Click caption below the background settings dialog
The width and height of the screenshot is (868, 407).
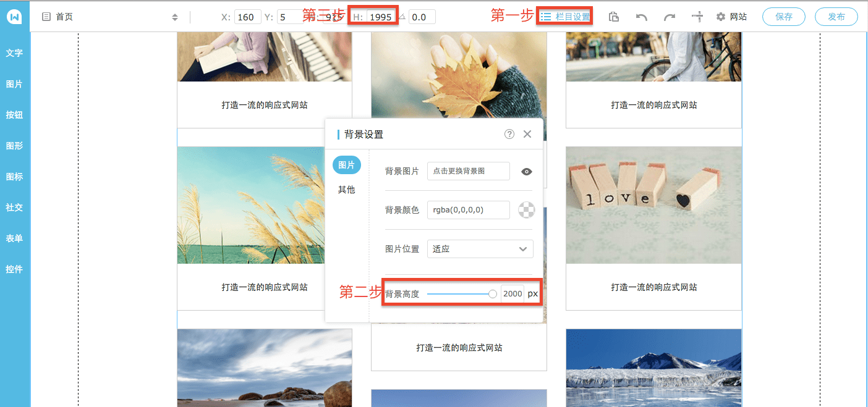coord(459,348)
